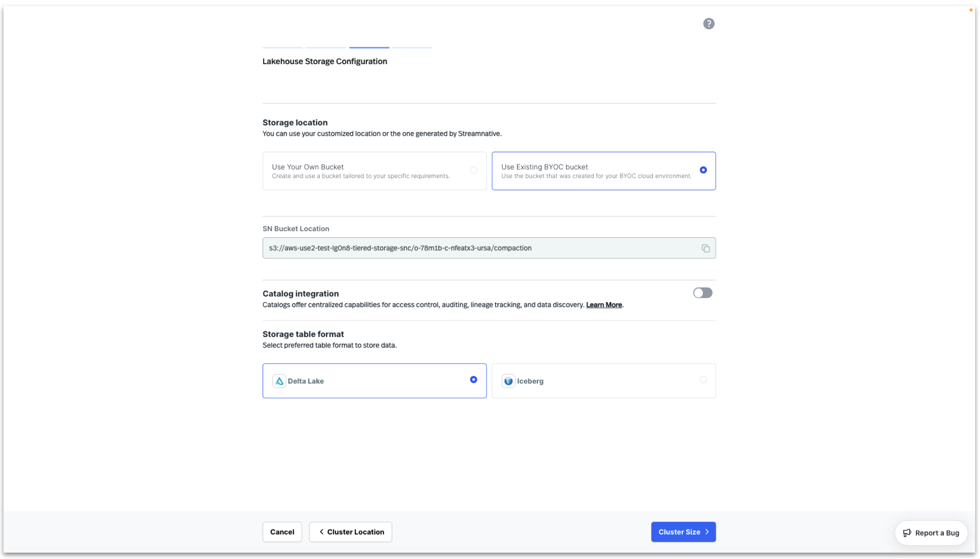Click the SN Bucket Location text field
980x559 pixels.
pos(444,248)
